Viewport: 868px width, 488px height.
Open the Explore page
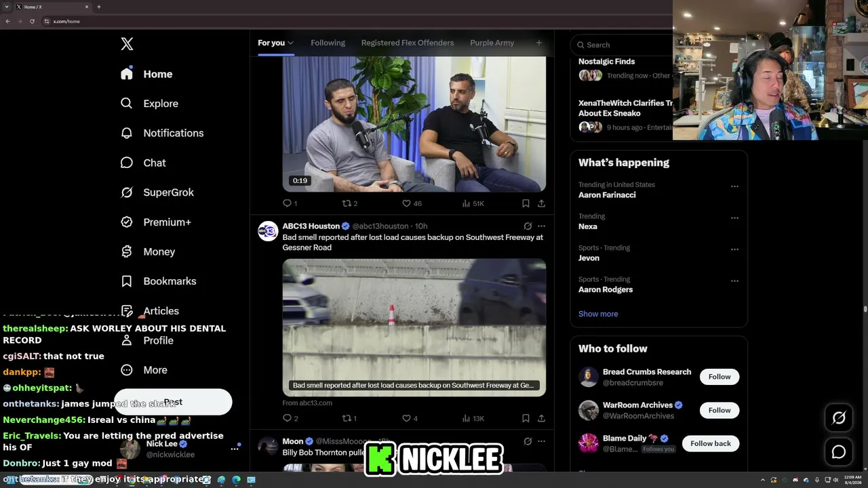149,104
